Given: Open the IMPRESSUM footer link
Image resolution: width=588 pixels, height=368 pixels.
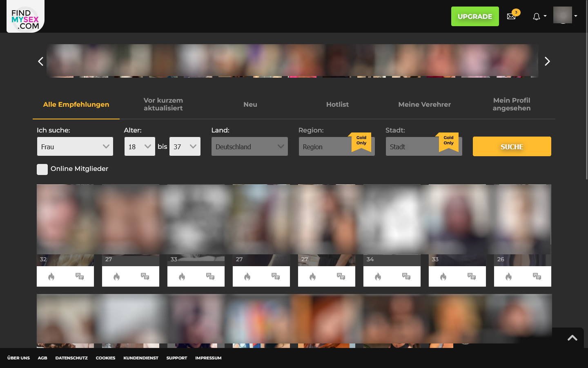Looking at the screenshot, I should (x=208, y=358).
